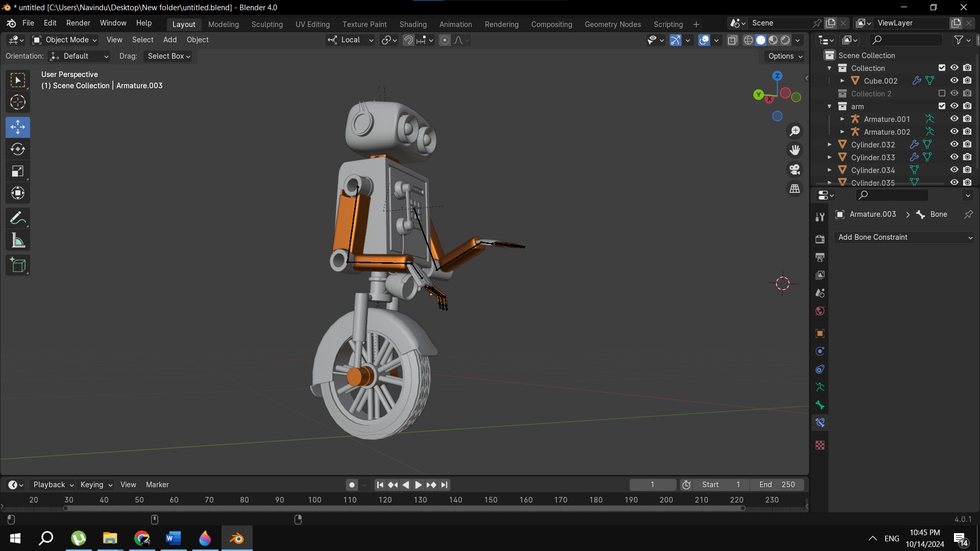Click the zoom view magnifier icon

click(795, 131)
